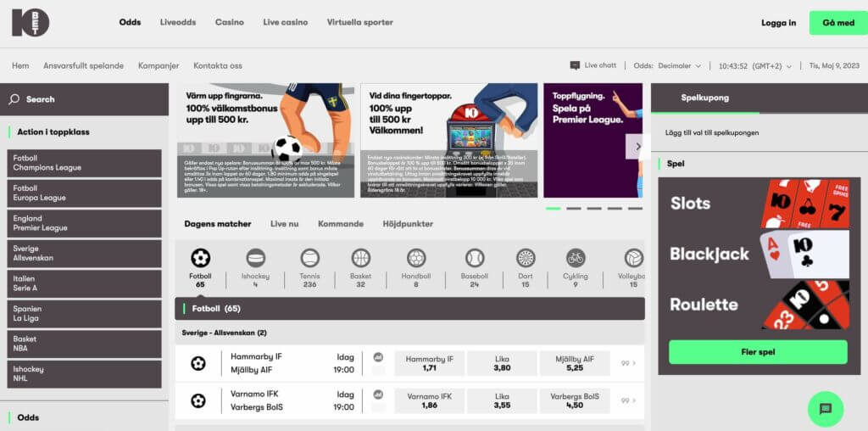Expand 99 more markets for Hammarby match
The height and width of the screenshot is (431, 868).
(628, 363)
